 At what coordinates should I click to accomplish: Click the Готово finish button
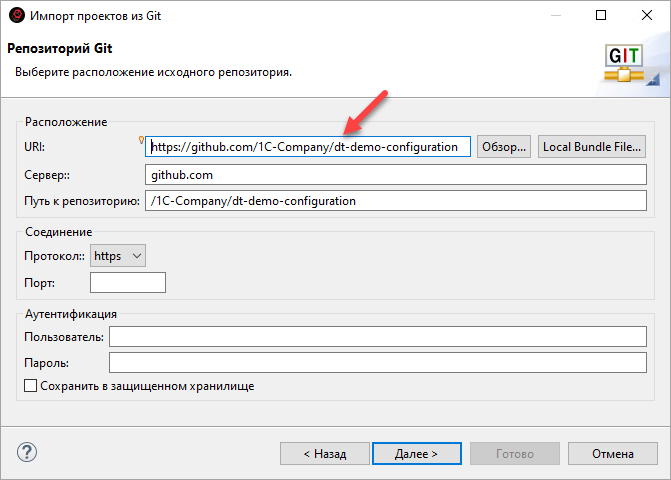515,453
